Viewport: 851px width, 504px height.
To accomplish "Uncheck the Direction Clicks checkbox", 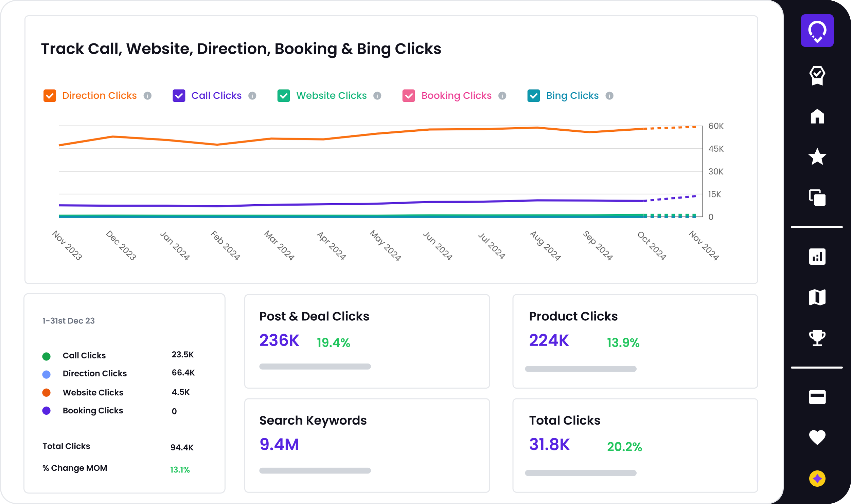I will (x=50, y=96).
